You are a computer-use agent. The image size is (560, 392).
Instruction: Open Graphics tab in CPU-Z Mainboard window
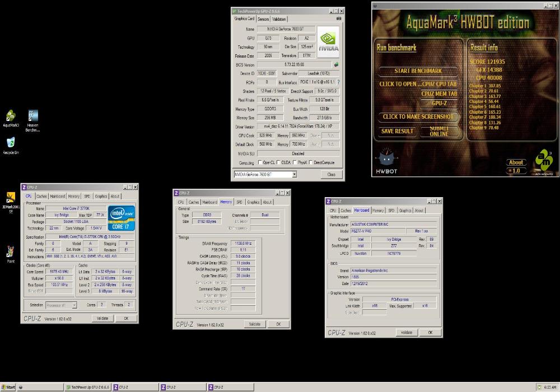(x=405, y=211)
